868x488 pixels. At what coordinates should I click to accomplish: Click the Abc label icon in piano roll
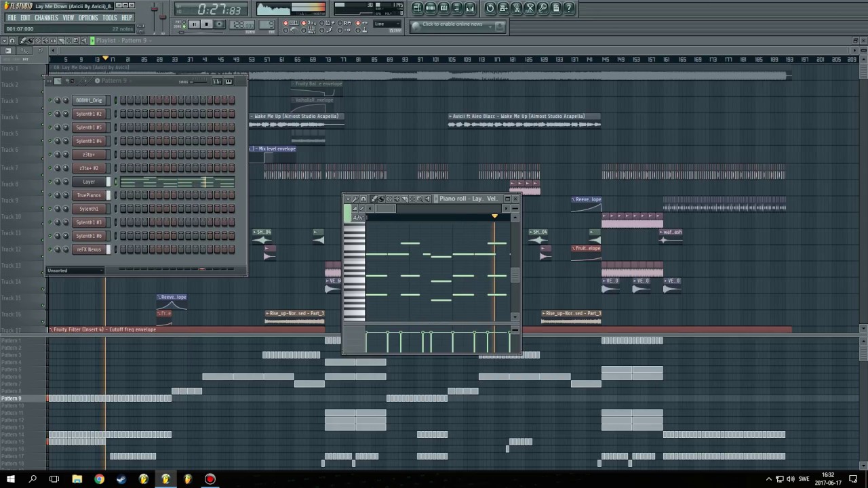358,218
